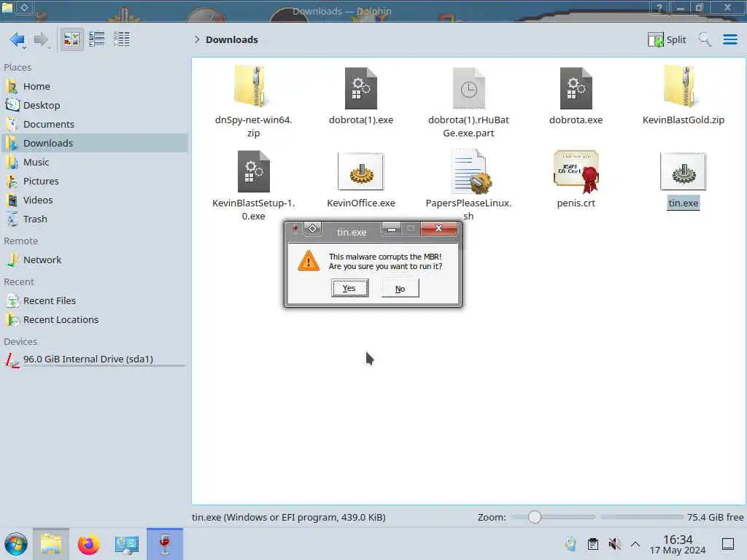Open system settings taskbar icon

(x=126, y=544)
